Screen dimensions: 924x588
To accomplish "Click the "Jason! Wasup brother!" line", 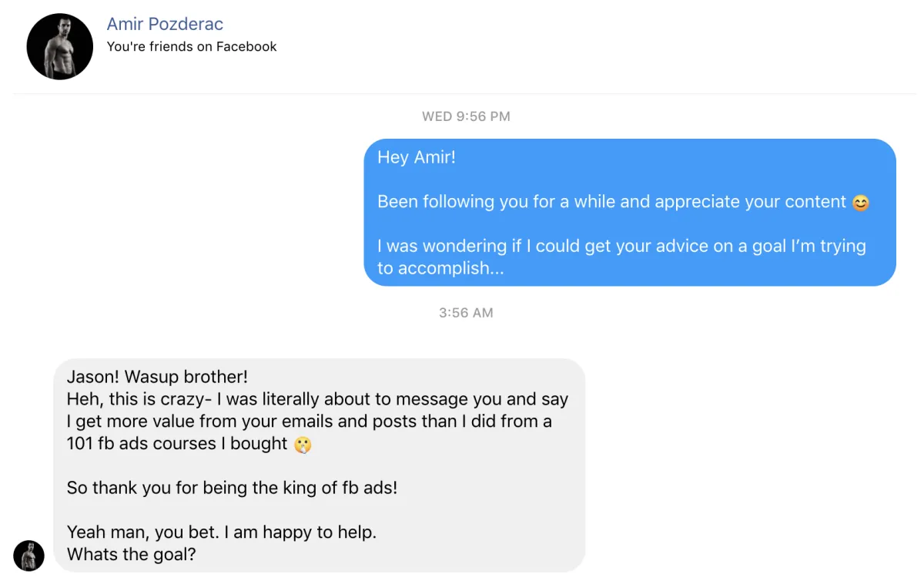I will coord(157,377).
